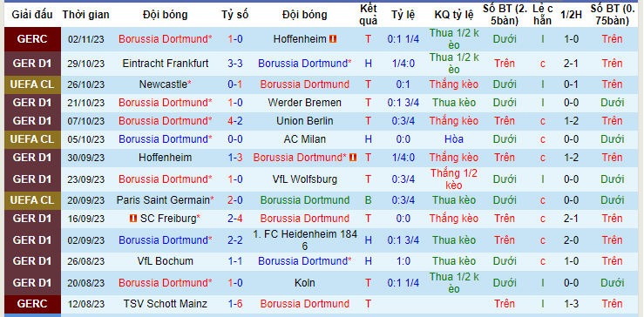
Task: Click the 1/2H column header
Action: click(572, 15)
